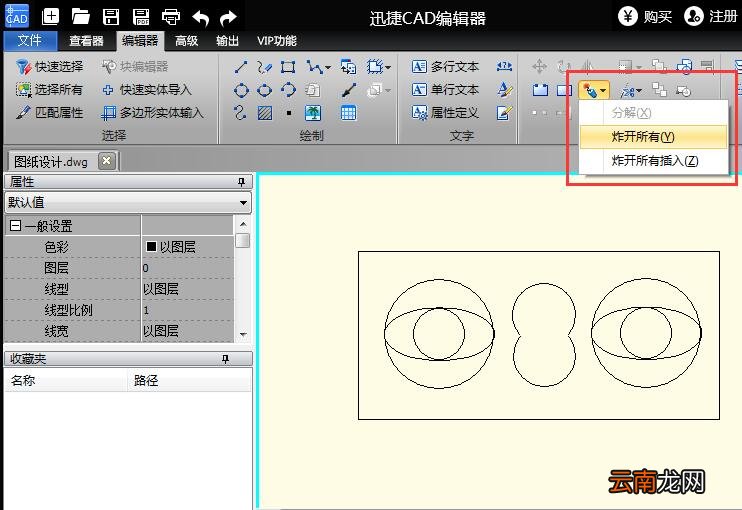Click the Explode tool dropdown button

point(593,90)
